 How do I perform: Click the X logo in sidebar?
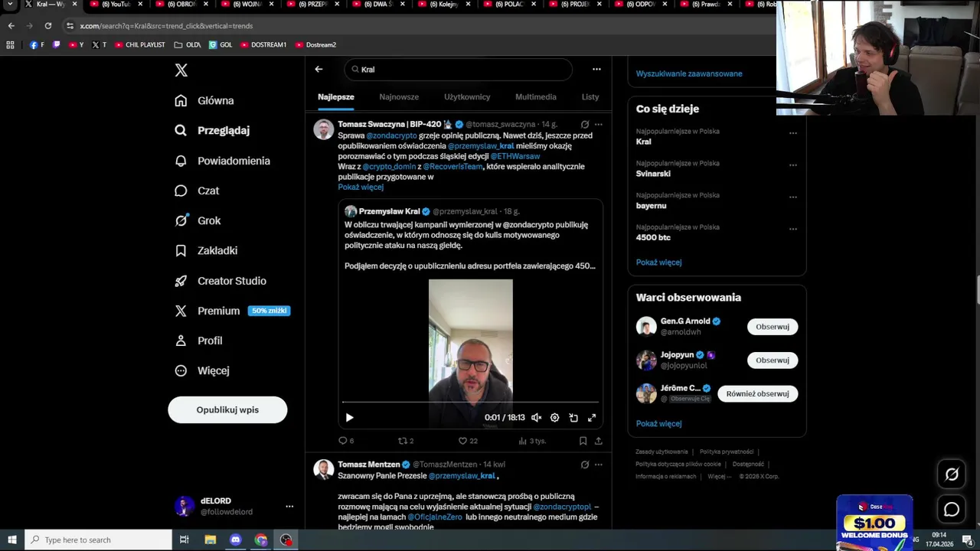[181, 70]
